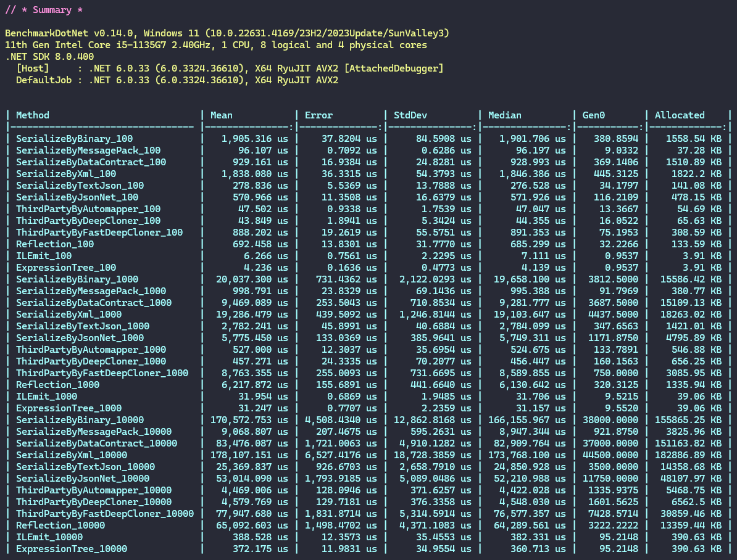737x560 pixels.
Task: Click the ExpressionTree_100 method name
Action: tap(66, 268)
